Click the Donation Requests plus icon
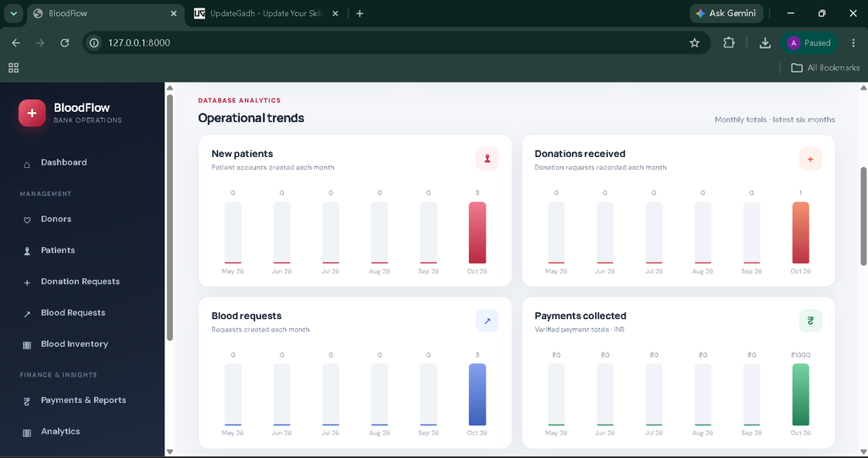This screenshot has width=868, height=458. coord(26,282)
